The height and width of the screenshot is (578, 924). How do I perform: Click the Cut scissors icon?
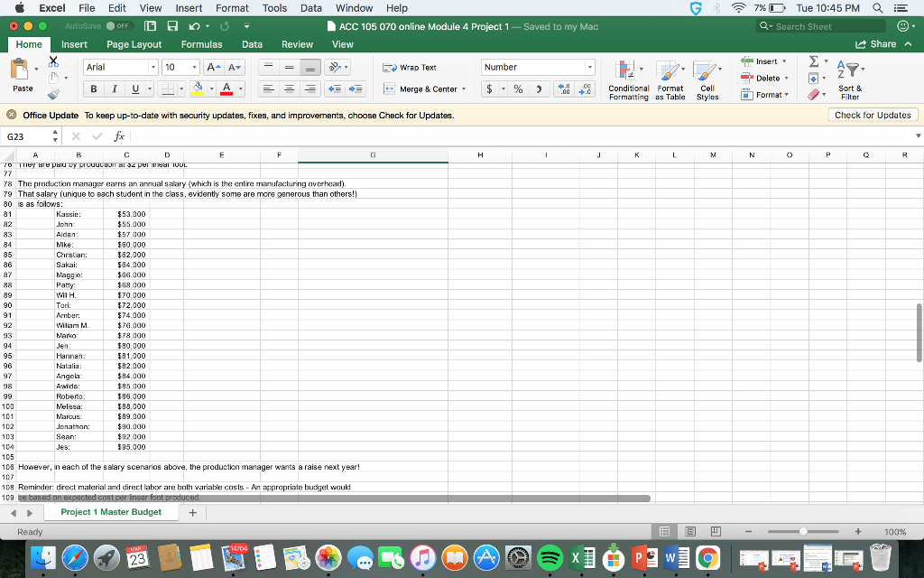pyautogui.click(x=53, y=61)
